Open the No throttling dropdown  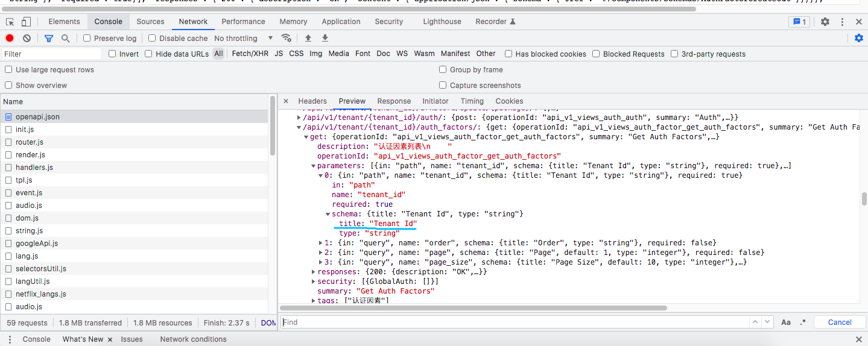244,38
